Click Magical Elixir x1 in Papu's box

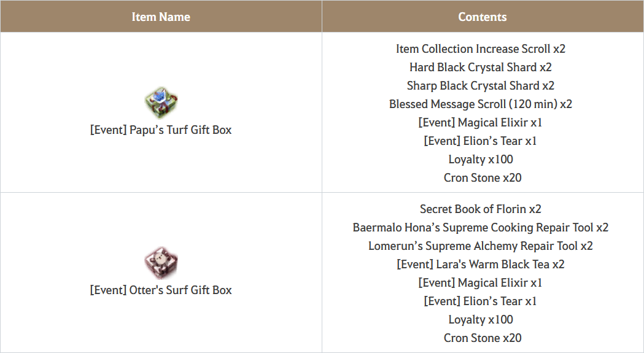coord(481,123)
